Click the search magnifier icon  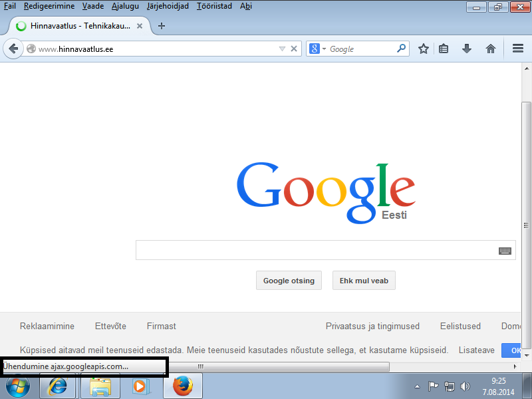401,49
